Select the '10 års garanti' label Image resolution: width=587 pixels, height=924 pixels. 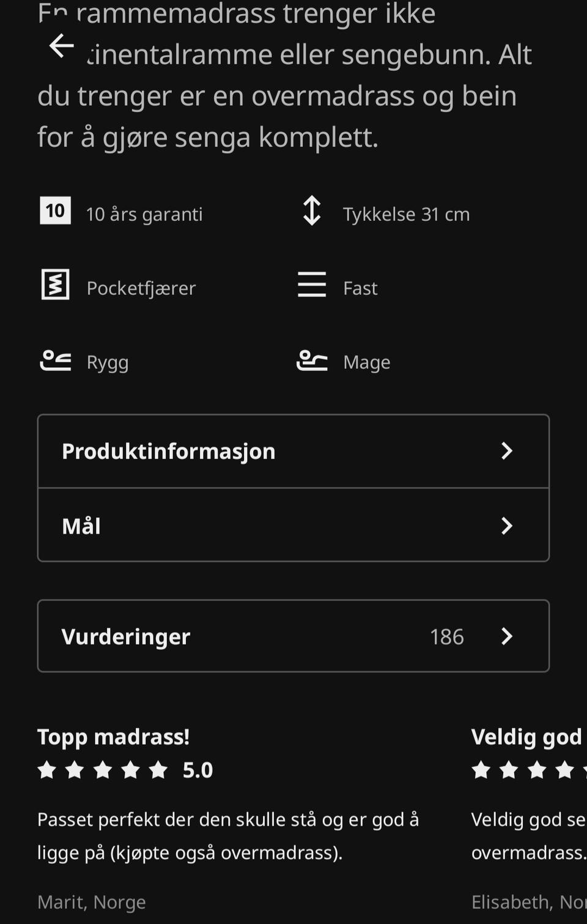(x=144, y=214)
